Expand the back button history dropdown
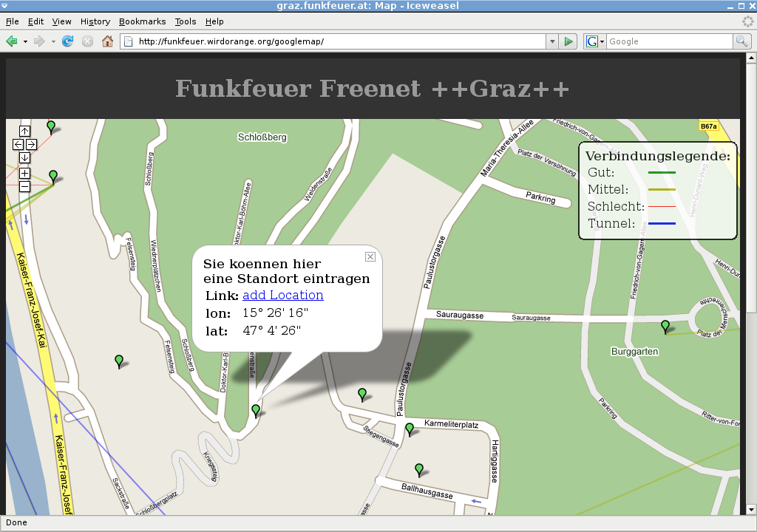Screen dimensions: 757x532 click(x=25, y=41)
